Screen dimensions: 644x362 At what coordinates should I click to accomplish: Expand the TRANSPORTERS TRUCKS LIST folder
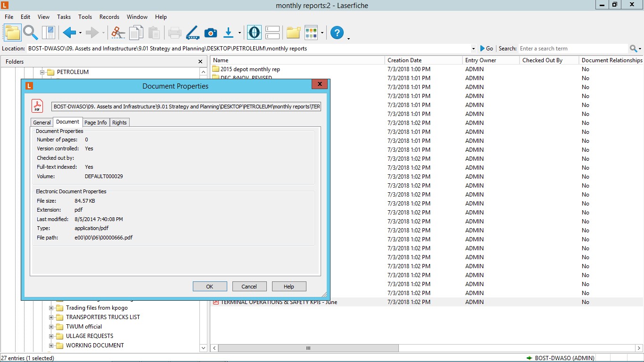[x=51, y=317]
